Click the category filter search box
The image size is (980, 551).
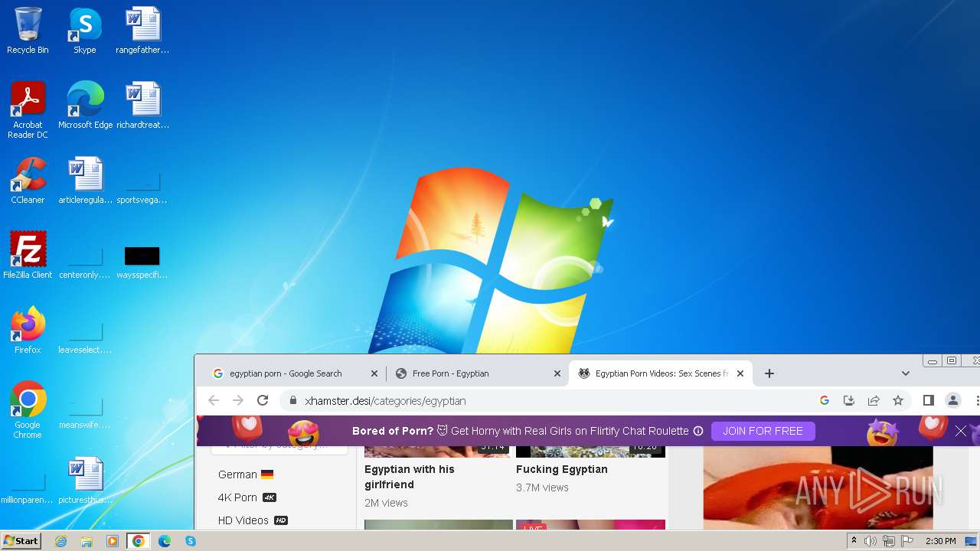(279, 447)
